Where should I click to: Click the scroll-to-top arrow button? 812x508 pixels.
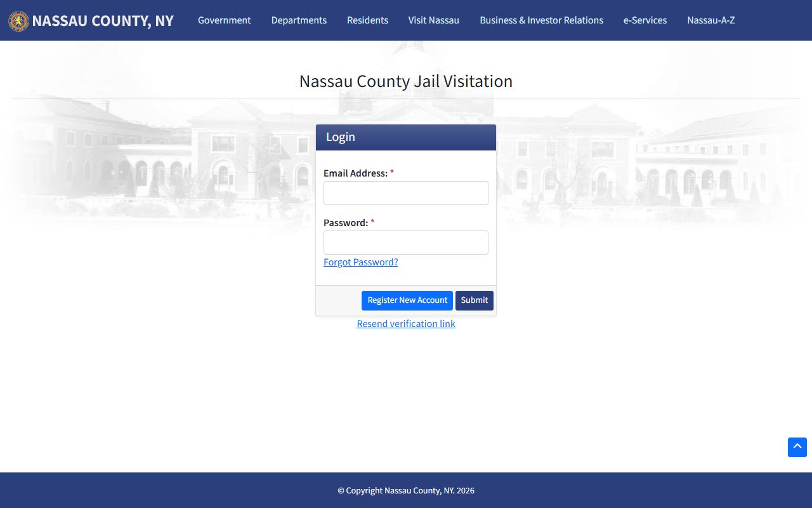pyautogui.click(x=797, y=447)
